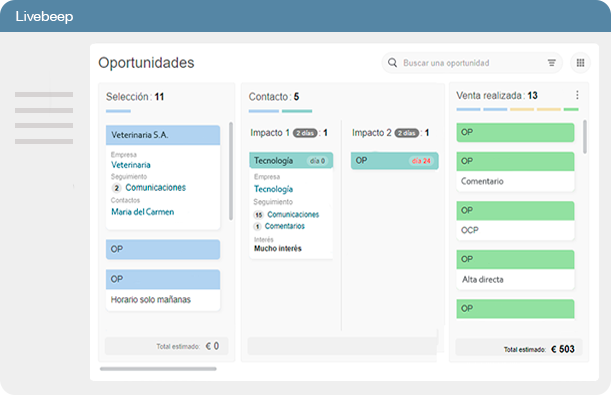Click the Venta realizada column scrollbar

585,137
